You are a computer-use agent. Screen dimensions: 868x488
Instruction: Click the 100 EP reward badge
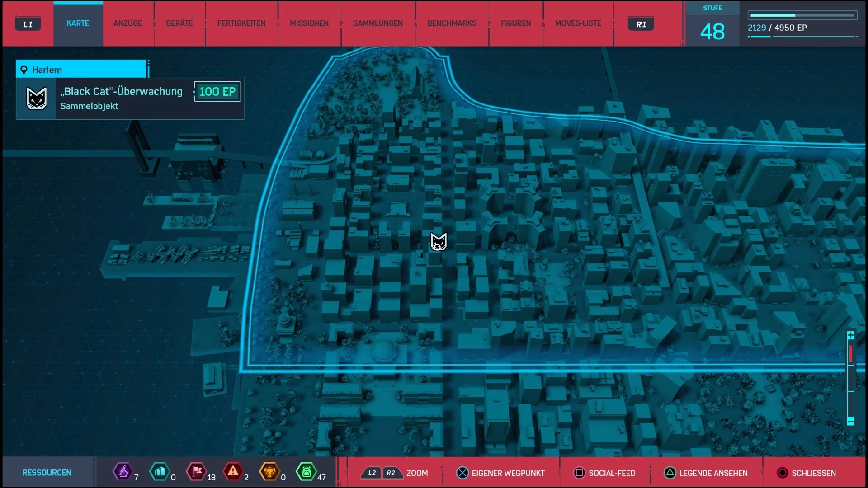tap(217, 92)
